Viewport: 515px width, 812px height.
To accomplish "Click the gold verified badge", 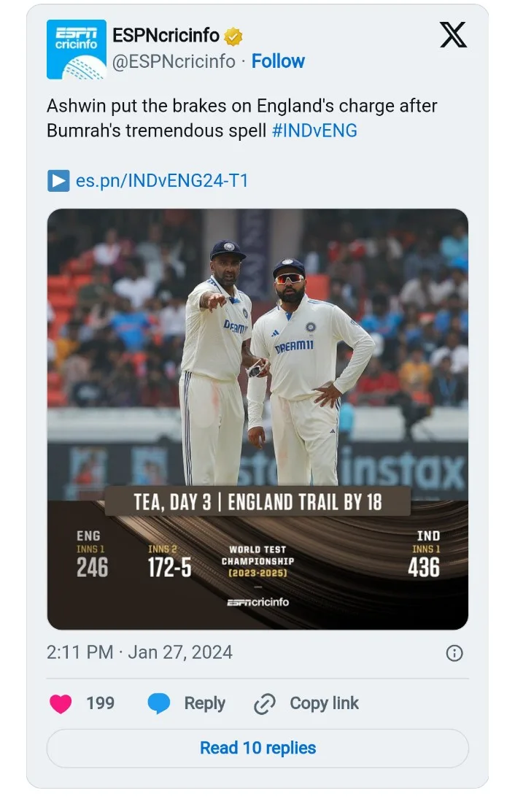I will click(x=233, y=36).
